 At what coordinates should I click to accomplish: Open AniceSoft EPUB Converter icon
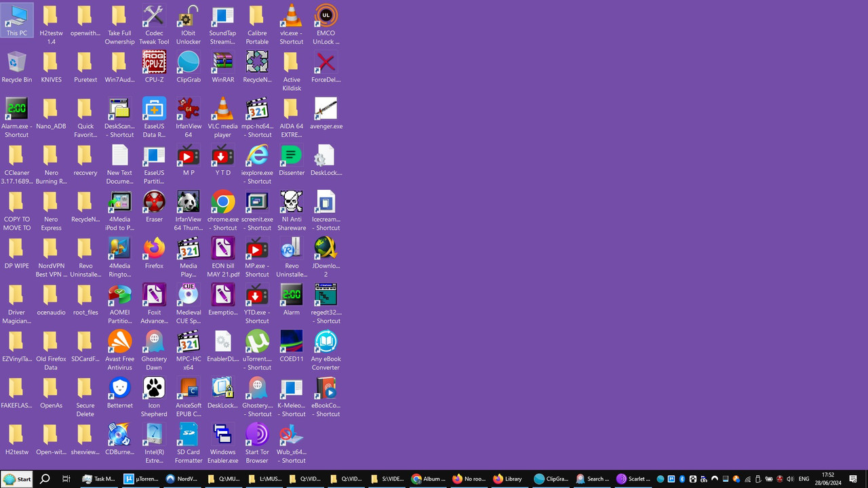[189, 398]
